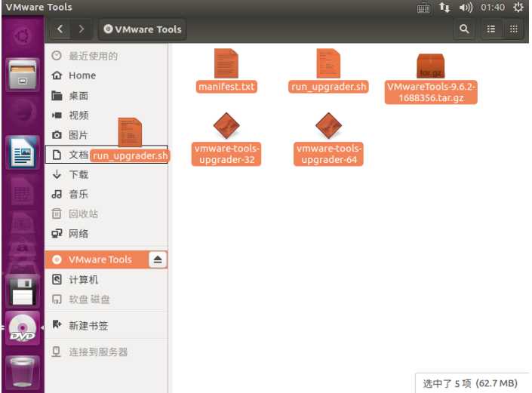Go back using the left arrow button
This screenshot has width=532, height=393.
(x=60, y=29)
